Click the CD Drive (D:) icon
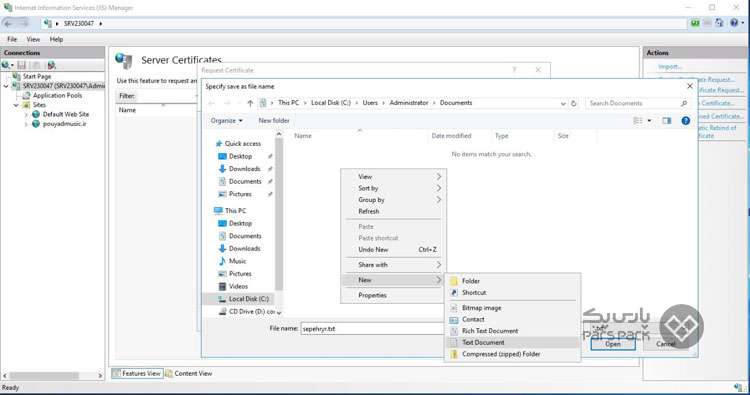 [222, 312]
